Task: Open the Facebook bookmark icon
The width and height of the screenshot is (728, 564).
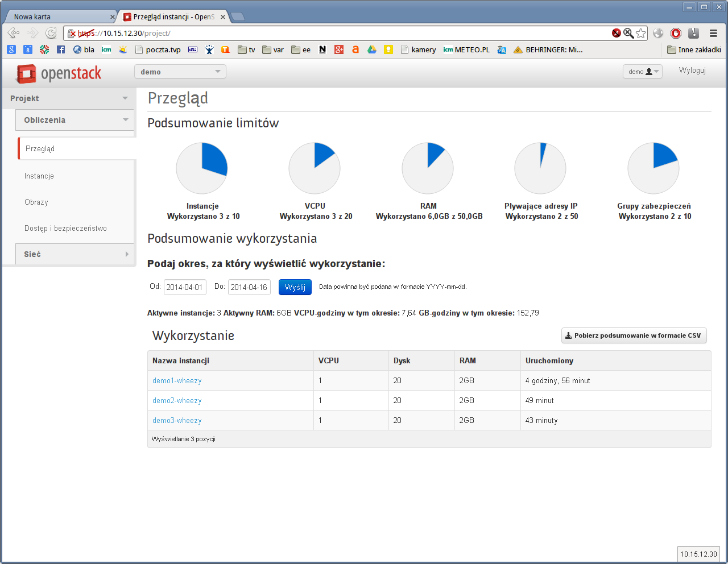Action: (61, 49)
